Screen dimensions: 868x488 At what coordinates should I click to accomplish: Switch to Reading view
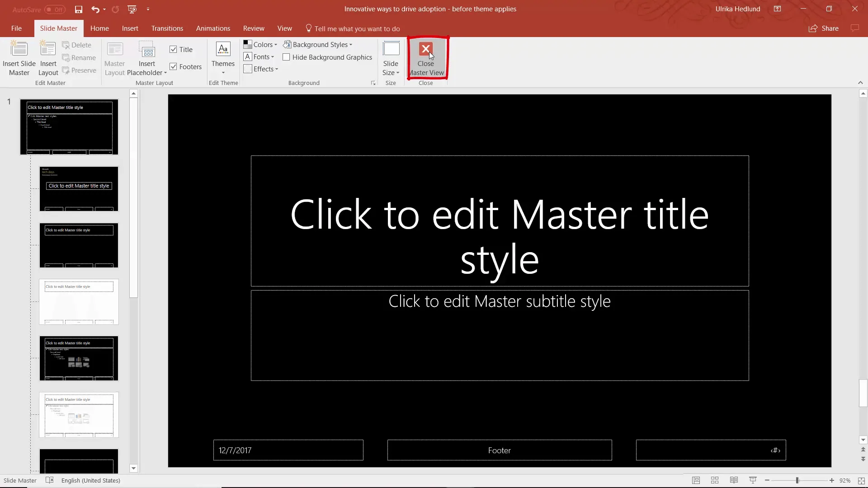734,480
